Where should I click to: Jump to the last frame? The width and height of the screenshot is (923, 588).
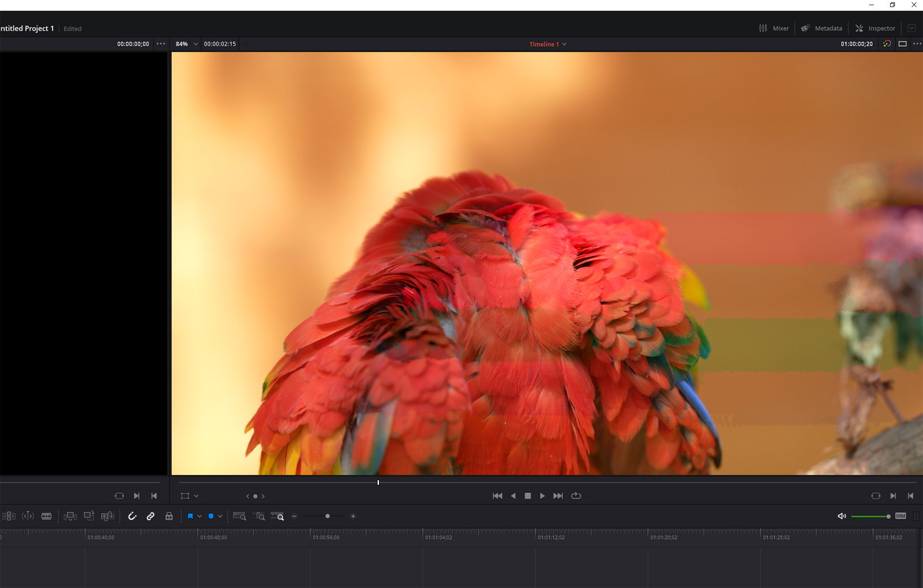pos(558,496)
